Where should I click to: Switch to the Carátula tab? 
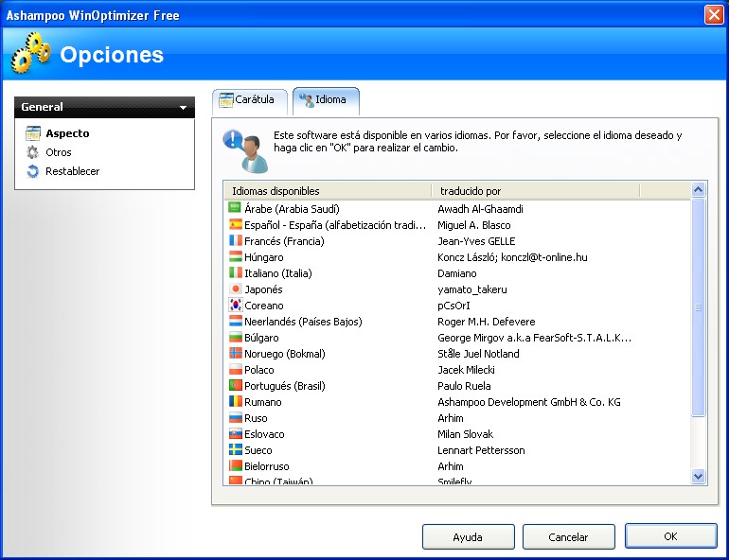[250, 101]
